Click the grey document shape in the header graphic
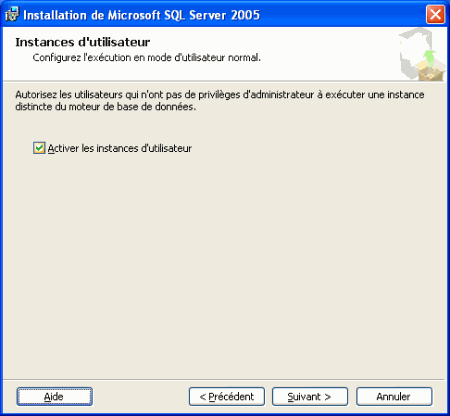 coord(413,52)
